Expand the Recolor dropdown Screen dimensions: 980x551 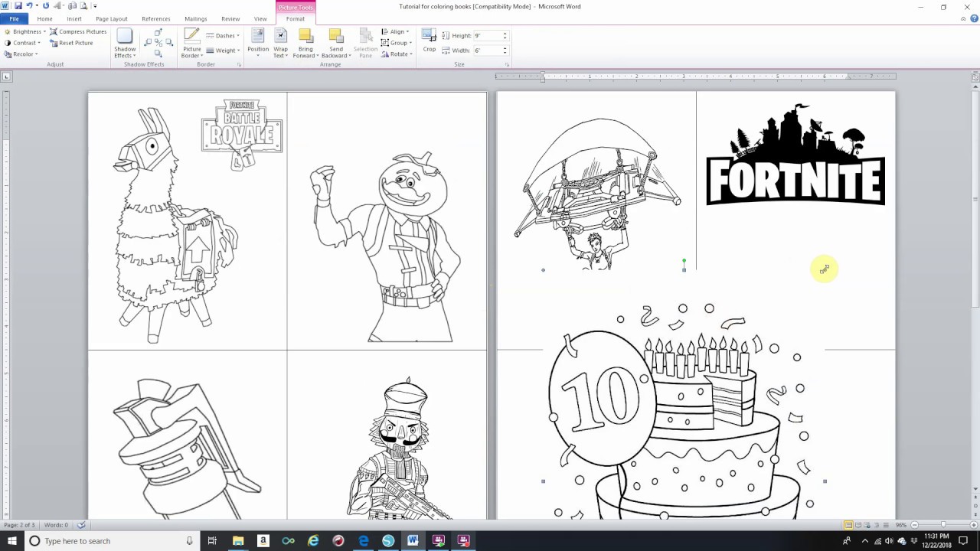pyautogui.click(x=21, y=54)
